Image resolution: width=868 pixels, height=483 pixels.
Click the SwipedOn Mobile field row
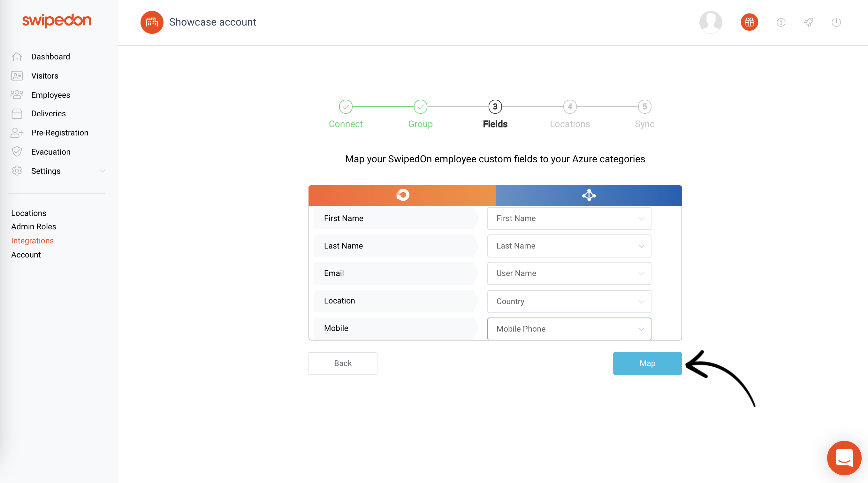(x=396, y=328)
